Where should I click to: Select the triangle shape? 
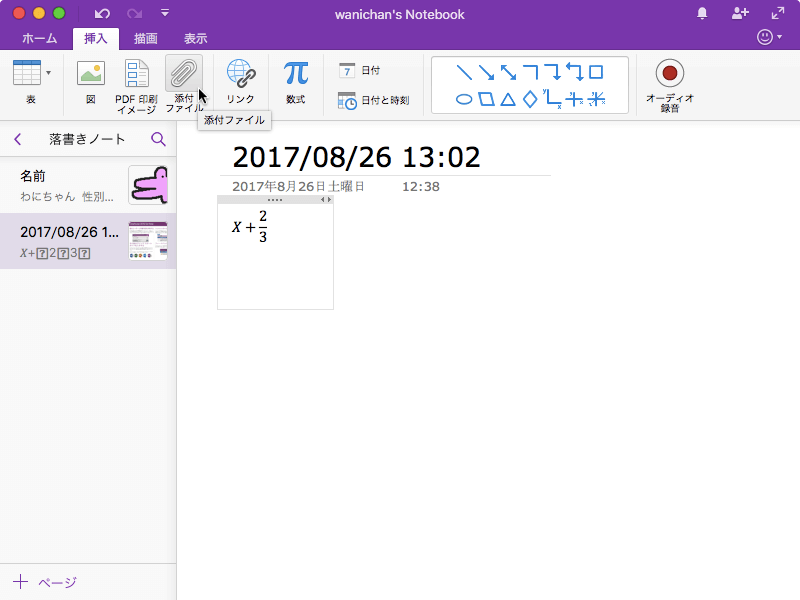508,99
